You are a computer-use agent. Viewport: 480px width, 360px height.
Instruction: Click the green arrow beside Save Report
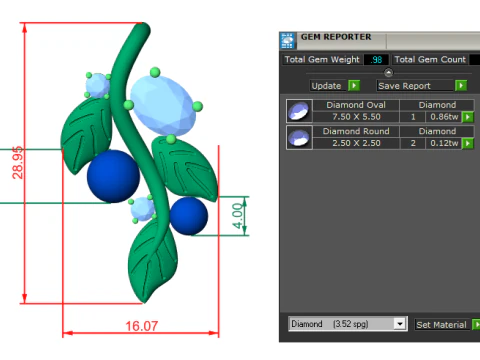coord(461,86)
